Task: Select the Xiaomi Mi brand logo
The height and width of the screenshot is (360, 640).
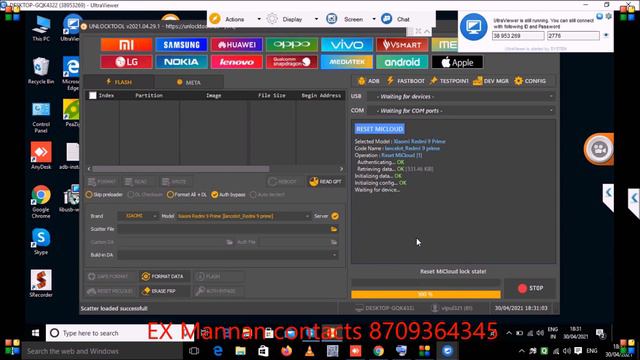Action: (x=126, y=44)
